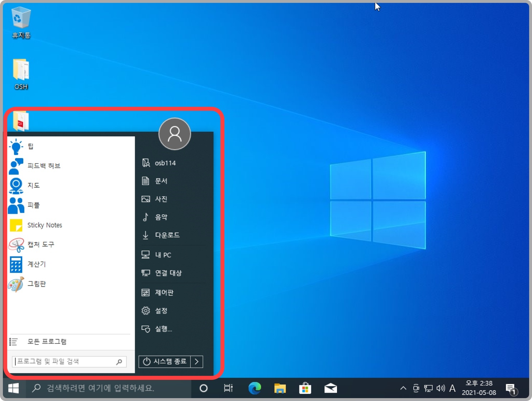Open Cortana circle icon on taskbar

tap(204, 388)
